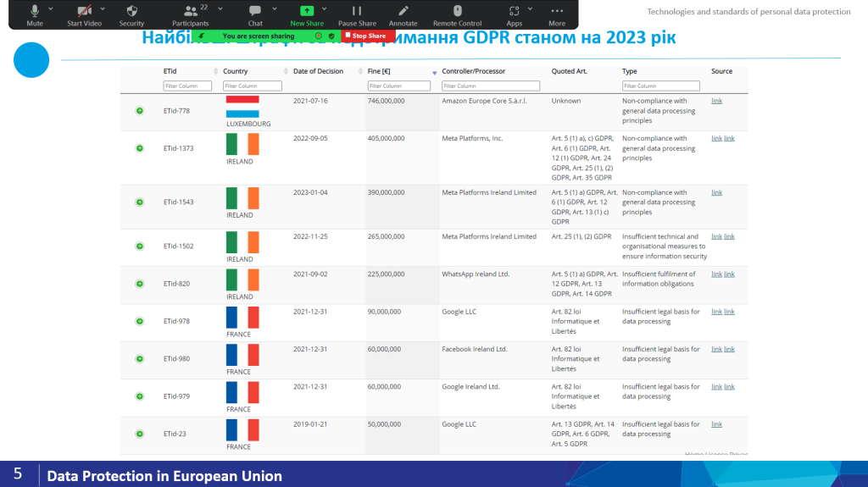This screenshot has width=868, height=487.
Task: Click the recording indicator icon in sharing bar
Action: pos(319,36)
